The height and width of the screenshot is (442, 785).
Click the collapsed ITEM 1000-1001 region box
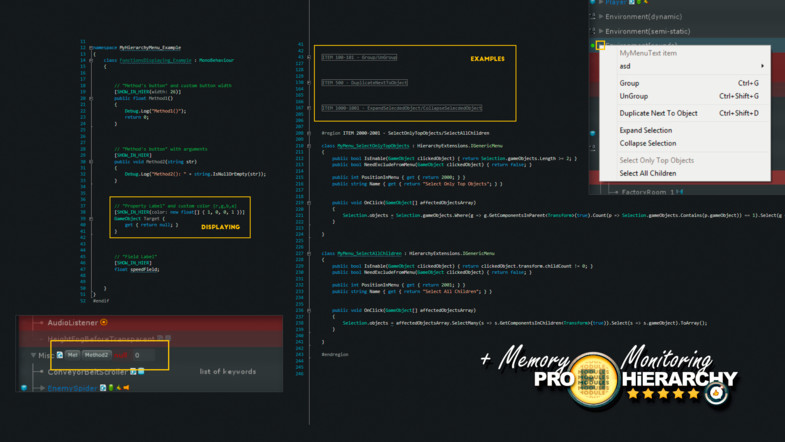pos(402,108)
